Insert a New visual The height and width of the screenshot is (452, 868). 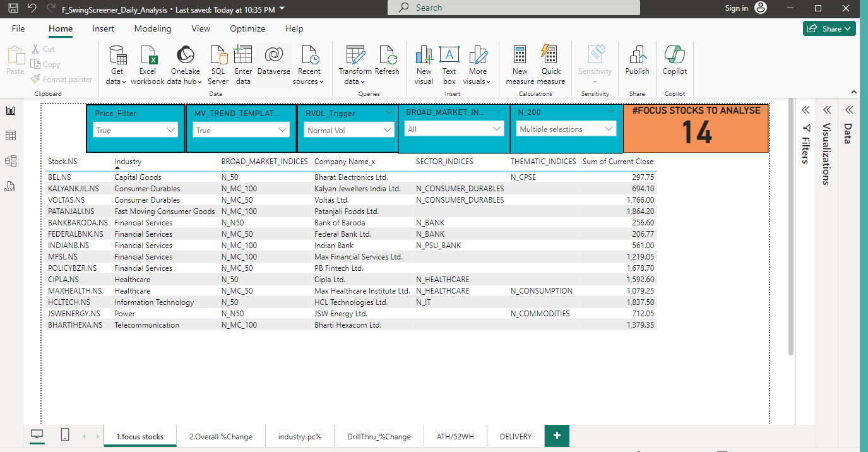point(424,66)
